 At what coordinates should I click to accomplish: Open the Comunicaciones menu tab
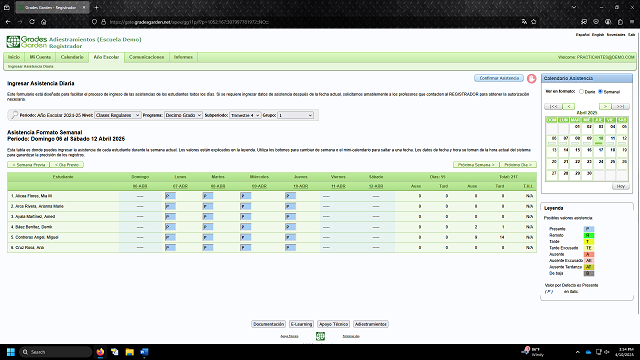click(x=147, y=57)
